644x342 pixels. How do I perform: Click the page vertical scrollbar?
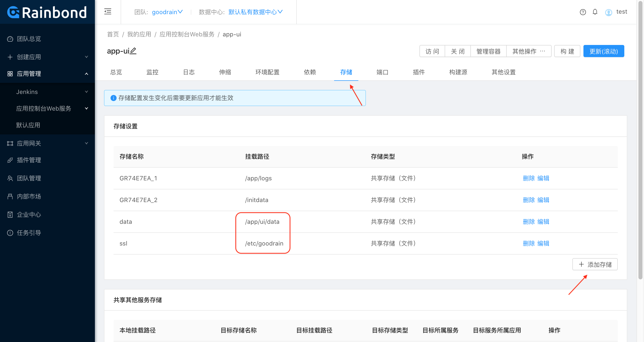[640, 140]
